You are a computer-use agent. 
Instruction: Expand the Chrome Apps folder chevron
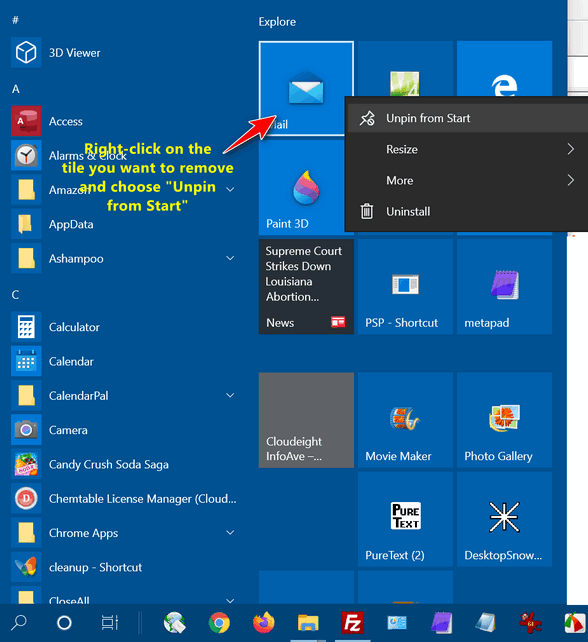click(230, 532)
